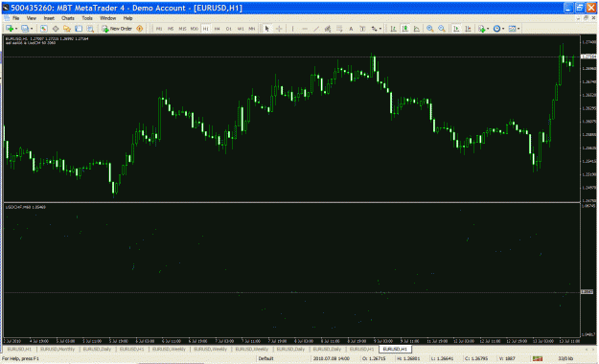The height and width of the screenshot is (364, 599).
Task: Click the New Chart icon
Action: pos(10,29)
